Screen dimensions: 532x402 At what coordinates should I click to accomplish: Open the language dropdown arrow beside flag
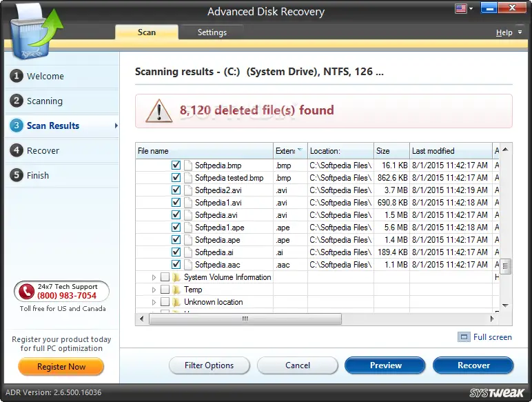[471, 8]
